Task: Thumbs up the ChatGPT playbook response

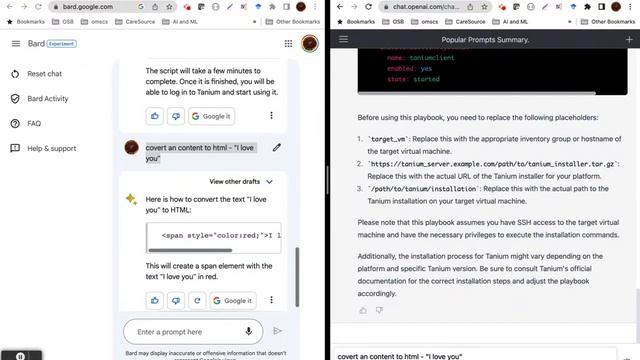Action: (363, 311)
